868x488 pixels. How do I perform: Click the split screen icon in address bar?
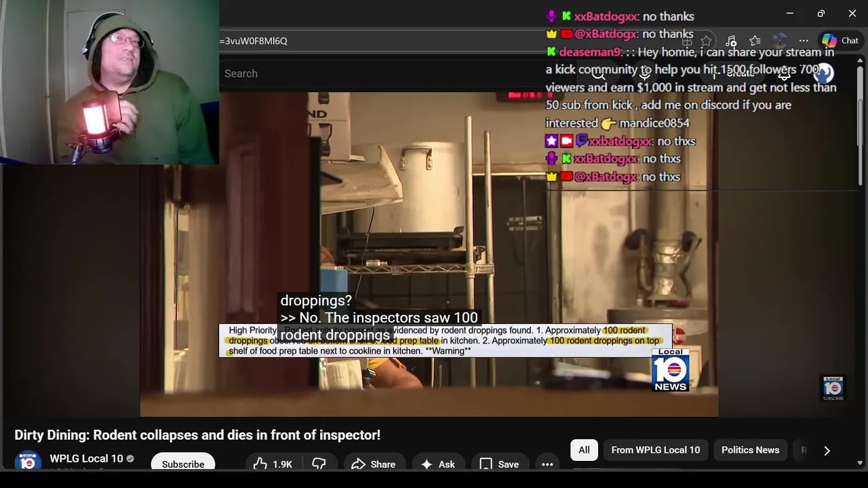(686, 41)
